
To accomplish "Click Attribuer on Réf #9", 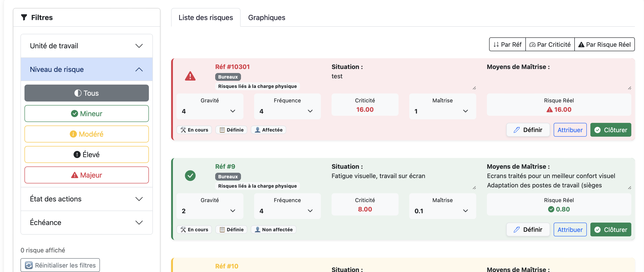I will (570, 229).
